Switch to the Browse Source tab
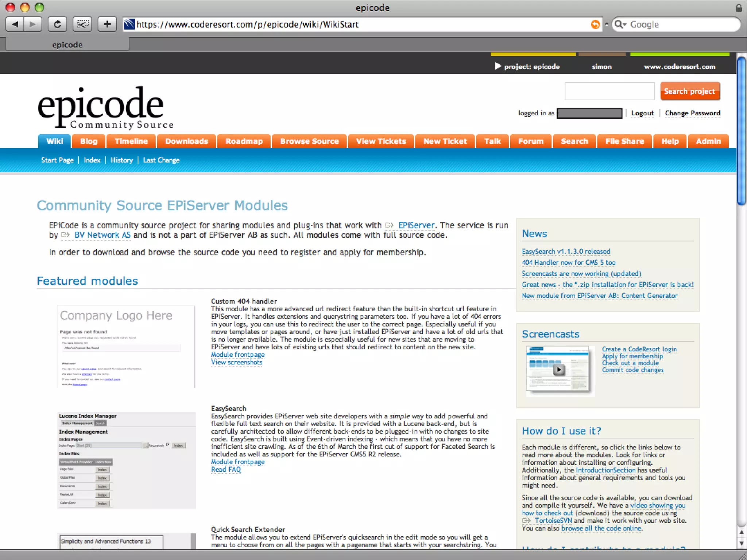Screen dimensions: 747x560 pyautogui.click(x=309, y=141)
